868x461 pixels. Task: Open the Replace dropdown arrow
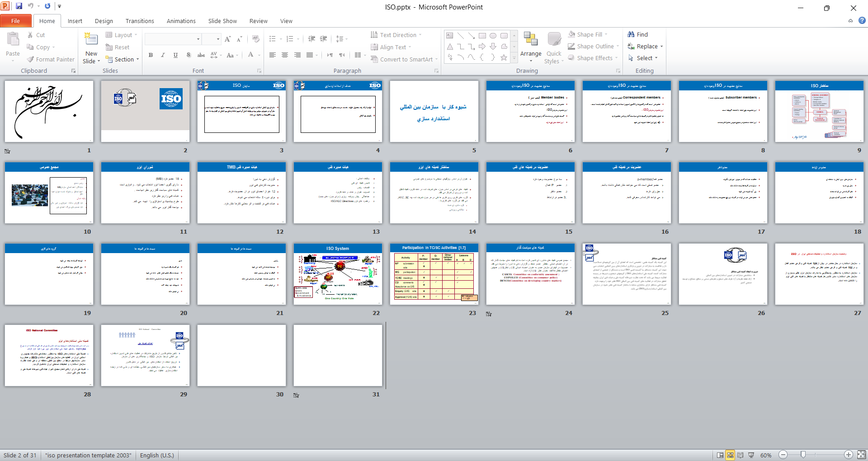tap(661, 47)
